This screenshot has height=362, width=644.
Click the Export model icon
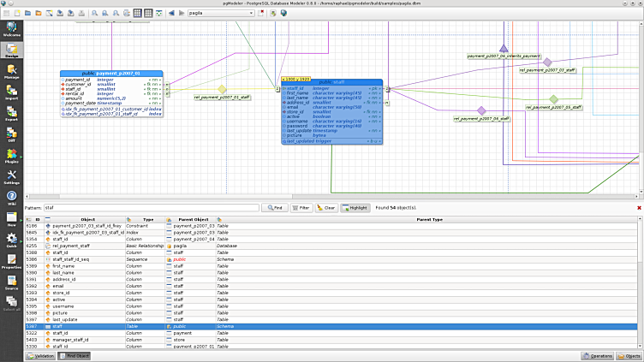12,113
